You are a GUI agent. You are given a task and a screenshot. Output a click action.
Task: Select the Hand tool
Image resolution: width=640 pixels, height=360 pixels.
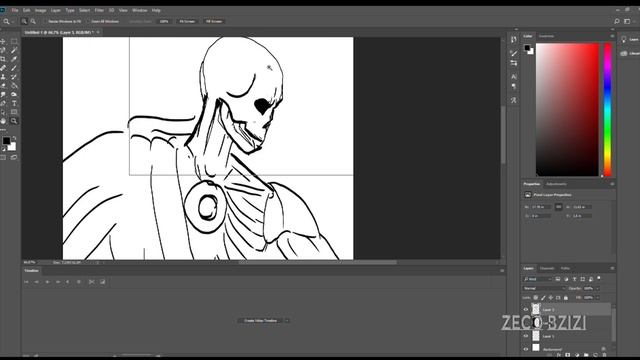click(3, 121)
